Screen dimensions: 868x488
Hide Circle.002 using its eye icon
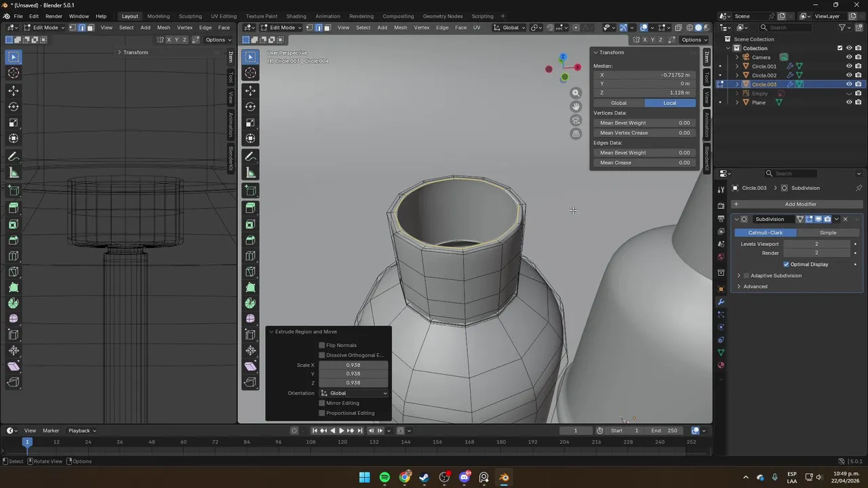click(848, 75)
